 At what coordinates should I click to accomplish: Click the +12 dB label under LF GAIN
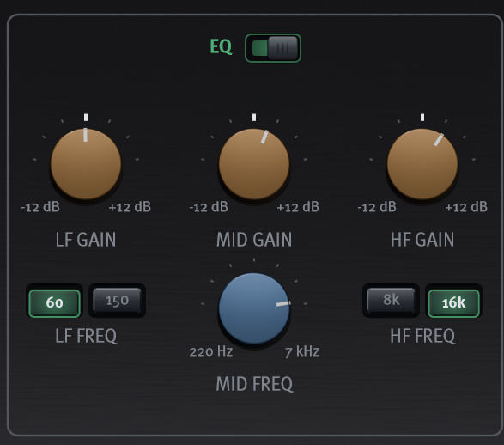(130, 207)
